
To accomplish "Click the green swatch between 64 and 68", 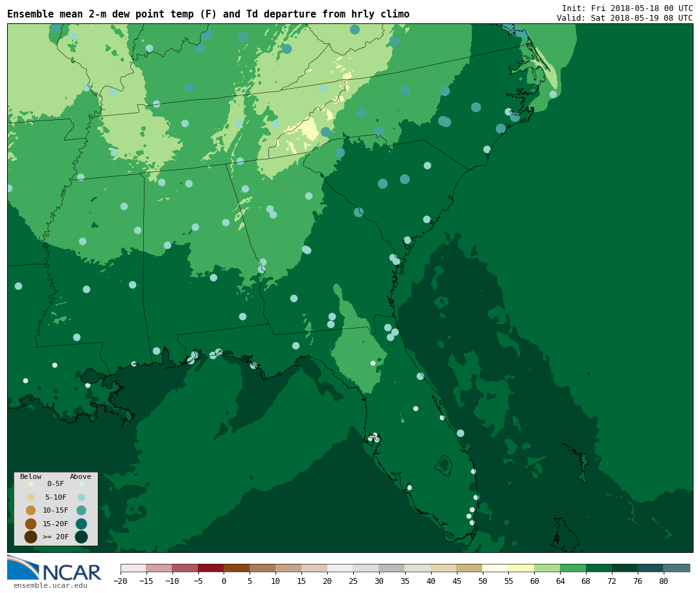I will [x=573, y=568].
